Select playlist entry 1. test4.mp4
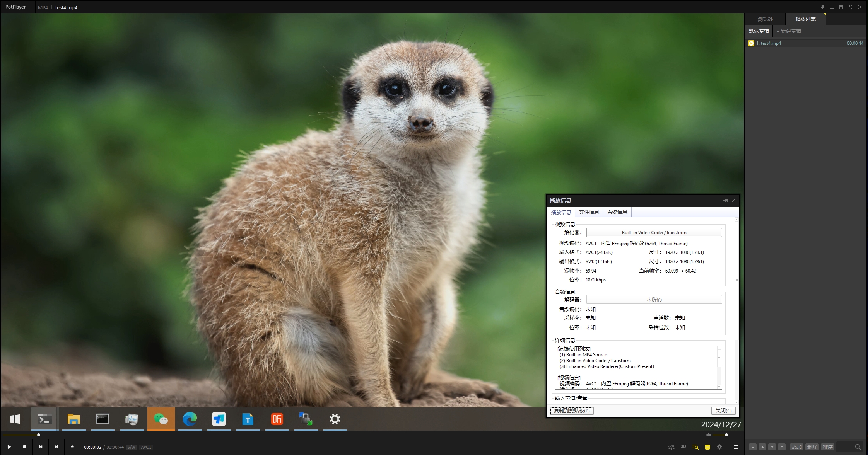The image size is (868, 455). [806, 43]
